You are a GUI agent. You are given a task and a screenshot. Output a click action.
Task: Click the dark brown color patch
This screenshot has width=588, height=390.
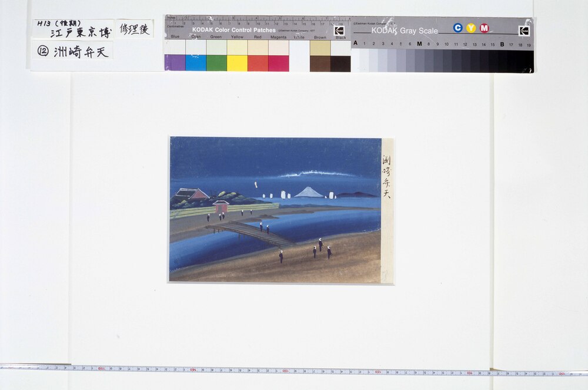(x=320, y=63)
